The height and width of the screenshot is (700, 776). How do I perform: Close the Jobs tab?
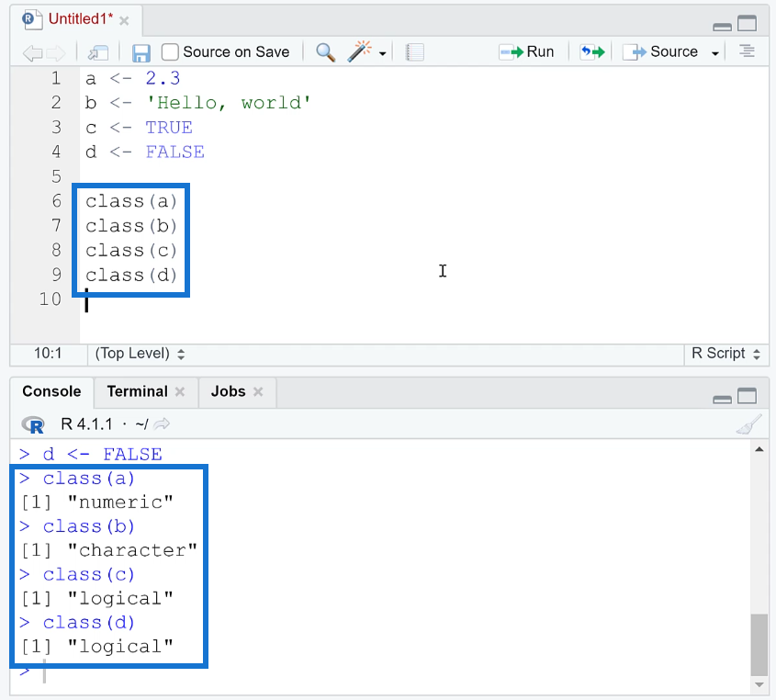[258, 392]
